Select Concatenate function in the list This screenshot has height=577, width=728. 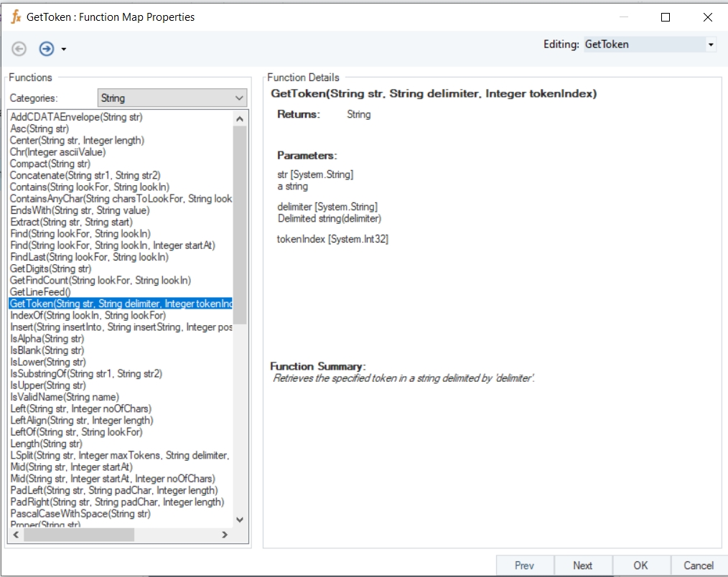[85, 175]
